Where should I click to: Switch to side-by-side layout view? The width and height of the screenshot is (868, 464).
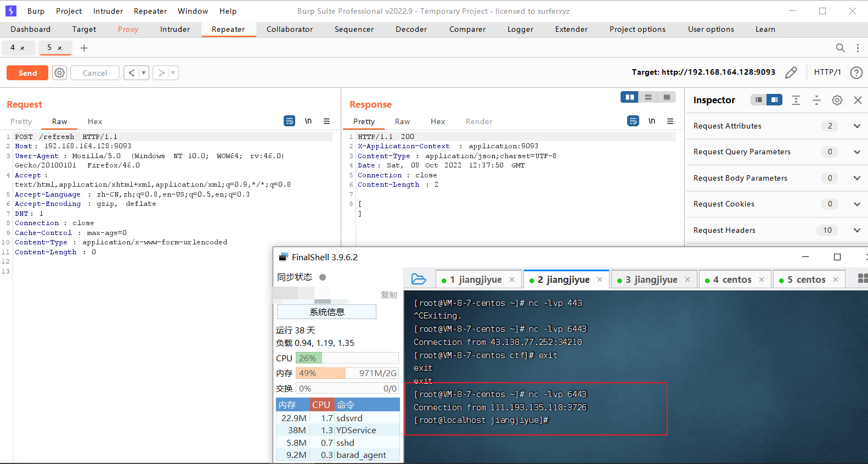pos(629,97)
